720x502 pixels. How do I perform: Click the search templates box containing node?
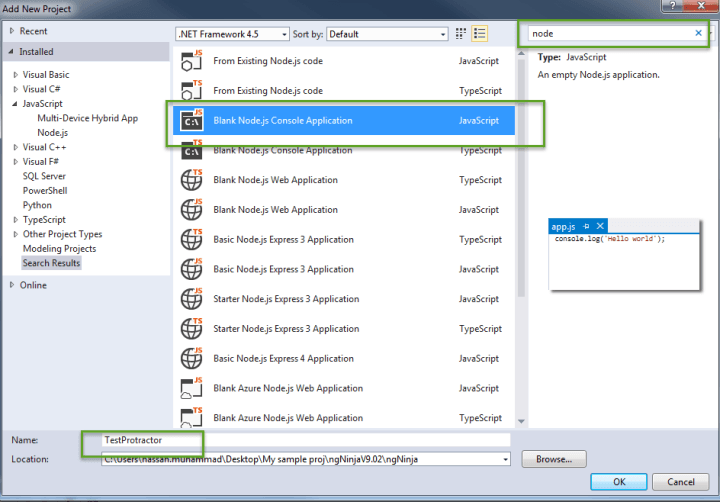[610, 34]
